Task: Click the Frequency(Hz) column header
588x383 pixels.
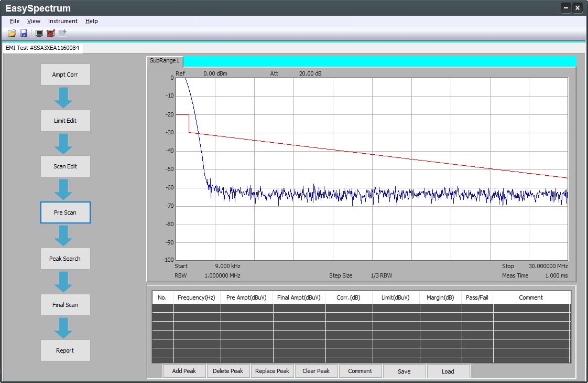Action: [197, 297]
